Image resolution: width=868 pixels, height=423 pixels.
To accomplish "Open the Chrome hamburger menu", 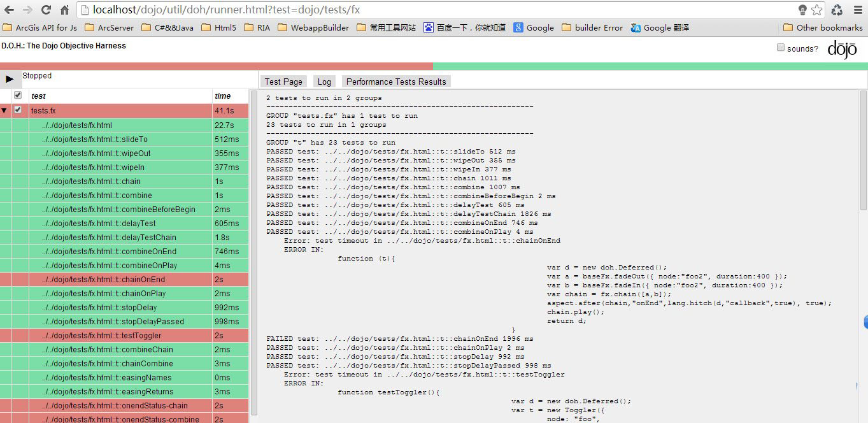I will pyautogui.click(x=857, y=10).
